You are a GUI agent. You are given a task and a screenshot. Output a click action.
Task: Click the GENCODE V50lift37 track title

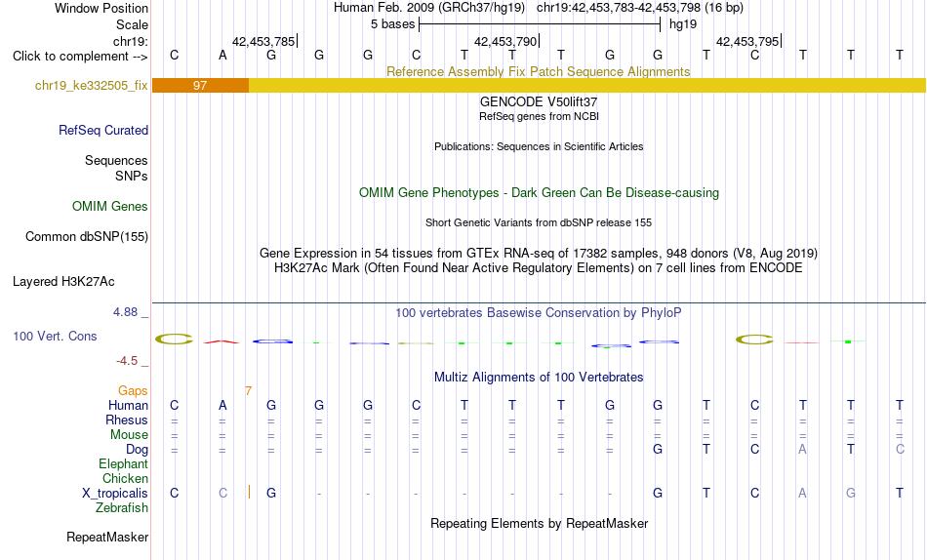click(539, 101)
